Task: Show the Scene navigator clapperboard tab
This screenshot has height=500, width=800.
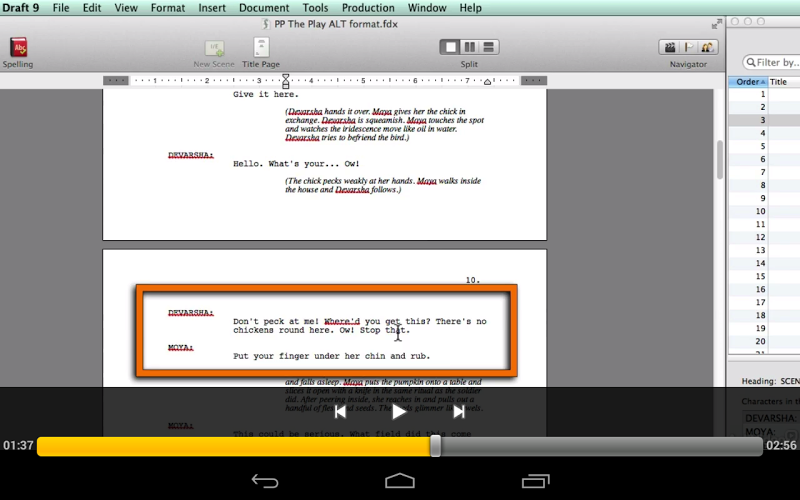Action: [x=669, y=47]
